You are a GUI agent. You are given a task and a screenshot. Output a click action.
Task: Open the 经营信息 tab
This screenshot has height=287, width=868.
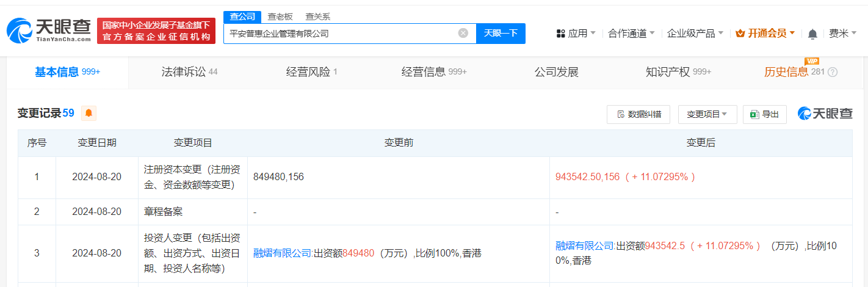[434, 72]
